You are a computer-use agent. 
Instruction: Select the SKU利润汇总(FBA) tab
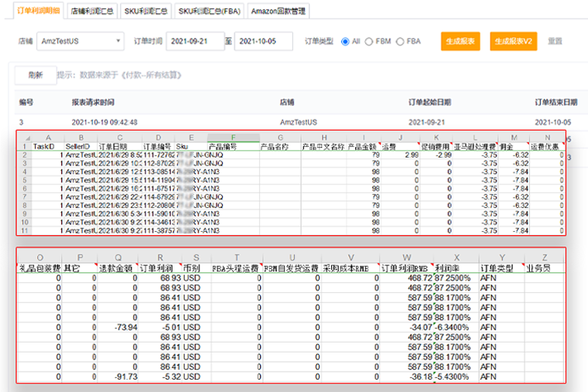click(x=209, y=12)
